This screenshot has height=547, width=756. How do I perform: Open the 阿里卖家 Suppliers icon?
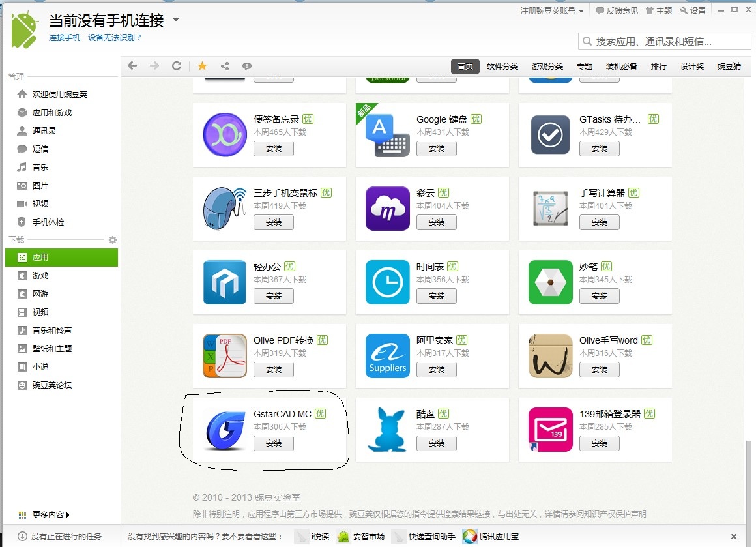[388, 355]
